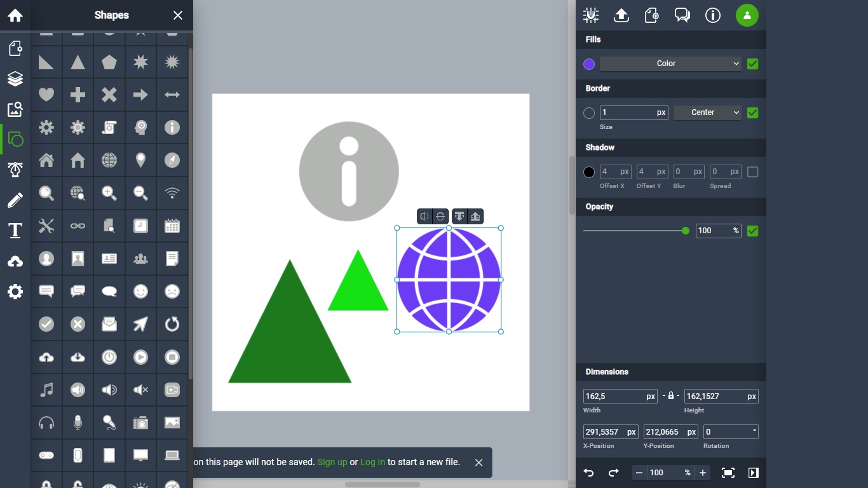
Task: Open the new file icon in top bar
Action: pos(652,15)
